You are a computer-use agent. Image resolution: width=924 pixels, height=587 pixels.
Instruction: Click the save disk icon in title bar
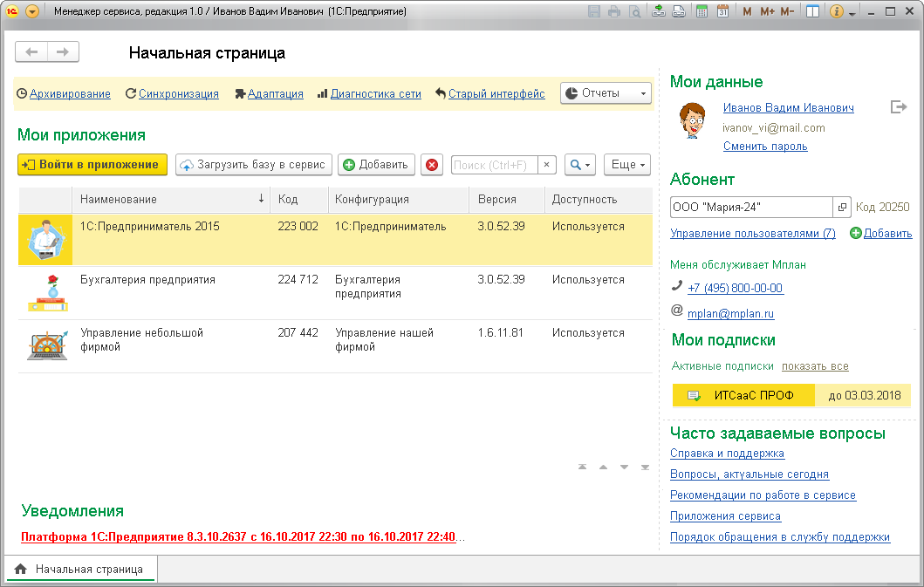pyautogui.click(x=594, y=11)
